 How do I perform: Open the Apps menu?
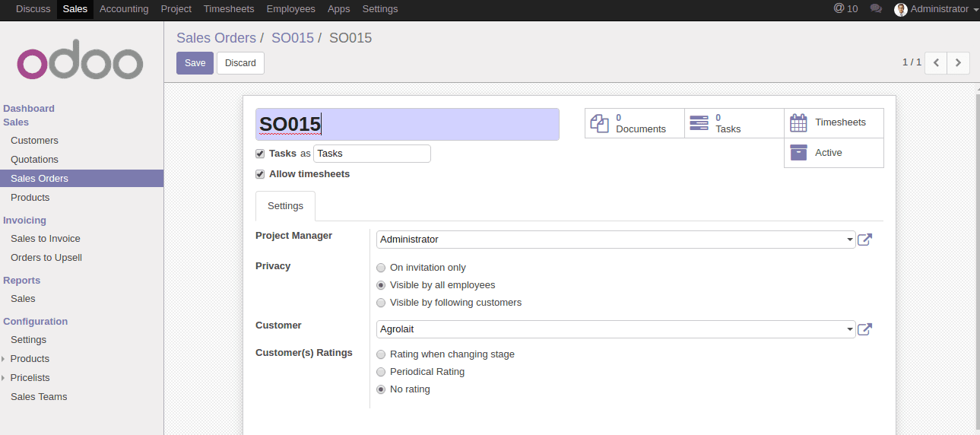coord(339,9)
